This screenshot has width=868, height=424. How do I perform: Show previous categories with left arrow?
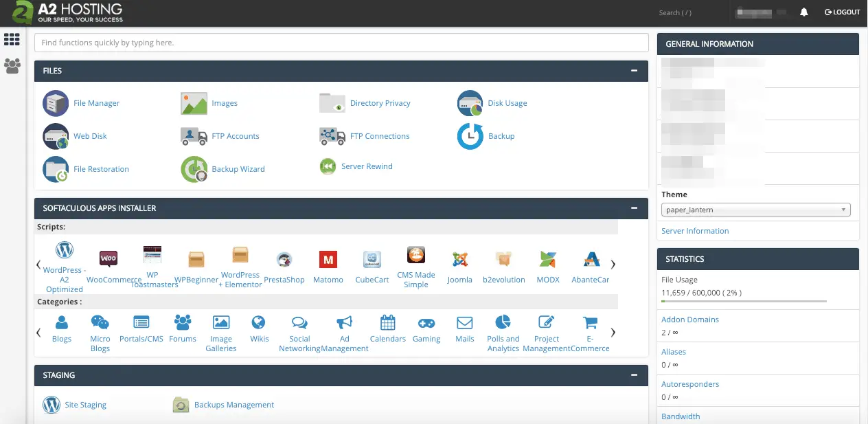pyautogui.click(x=38, y=333)
